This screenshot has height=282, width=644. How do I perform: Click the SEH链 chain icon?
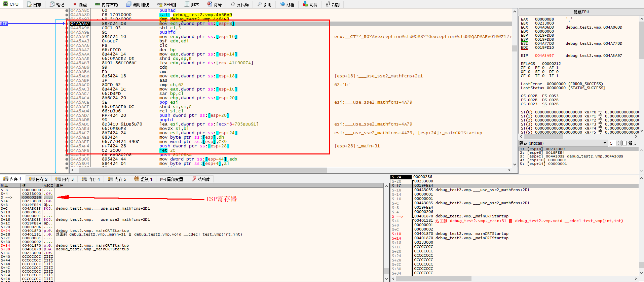pos(160,4)
